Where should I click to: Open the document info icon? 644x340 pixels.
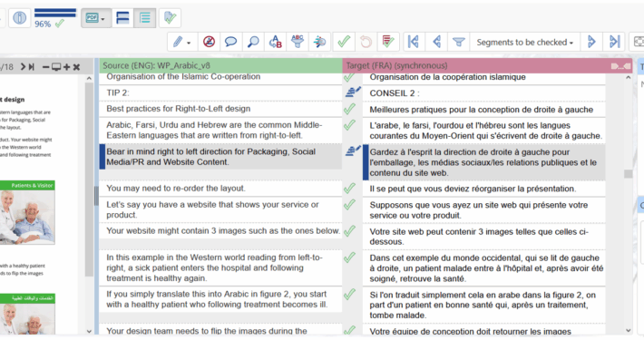tap(19, 17)
